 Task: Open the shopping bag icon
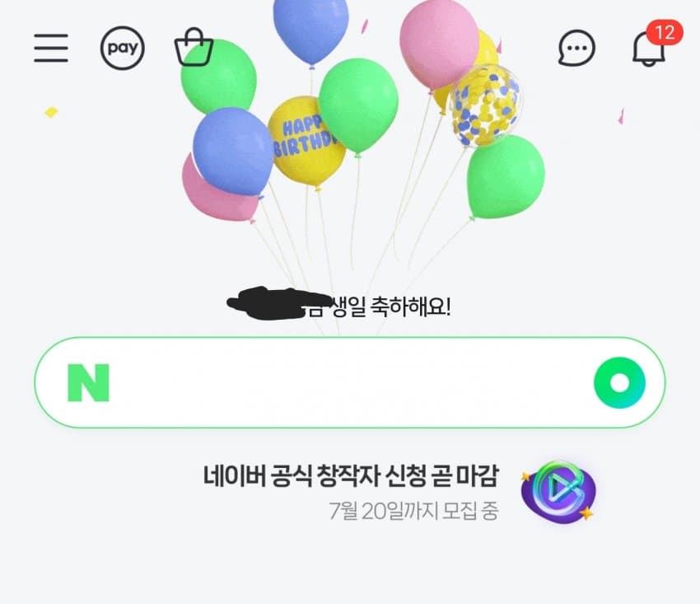click(194, 47)
